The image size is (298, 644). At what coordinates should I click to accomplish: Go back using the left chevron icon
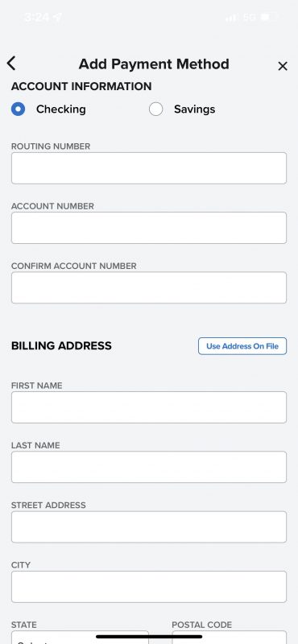click(x=11, y=64)
